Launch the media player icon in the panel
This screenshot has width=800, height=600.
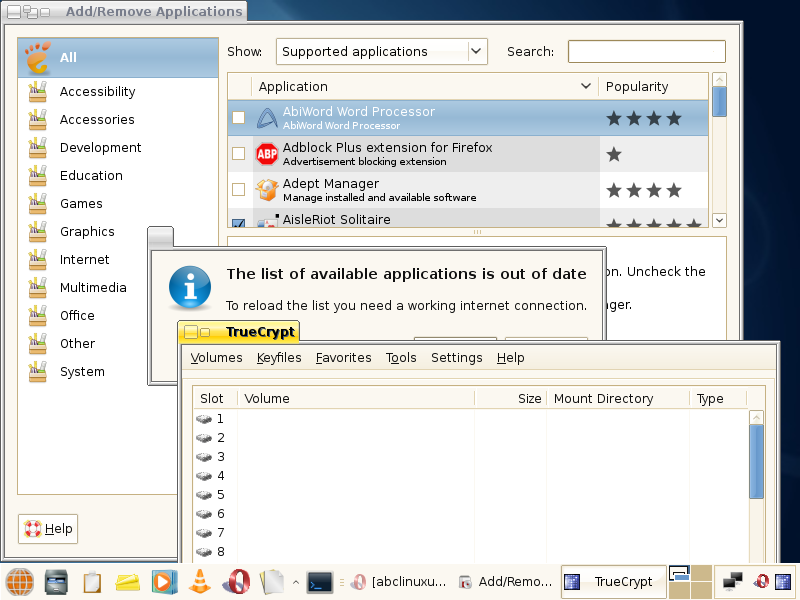click(x=164, y=582)
